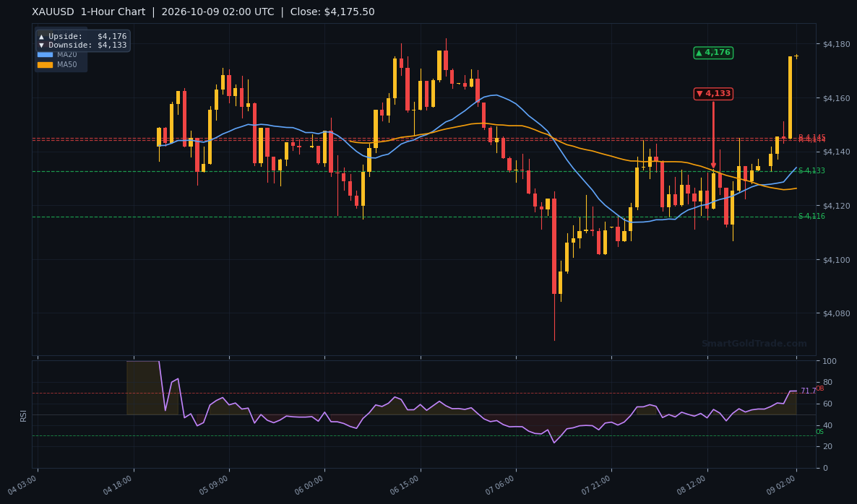The height and width of the screenshot is (504, 857).
Task: Click the $4,120 price axis label
Action: pyautogui.click(x=836, y=206)
